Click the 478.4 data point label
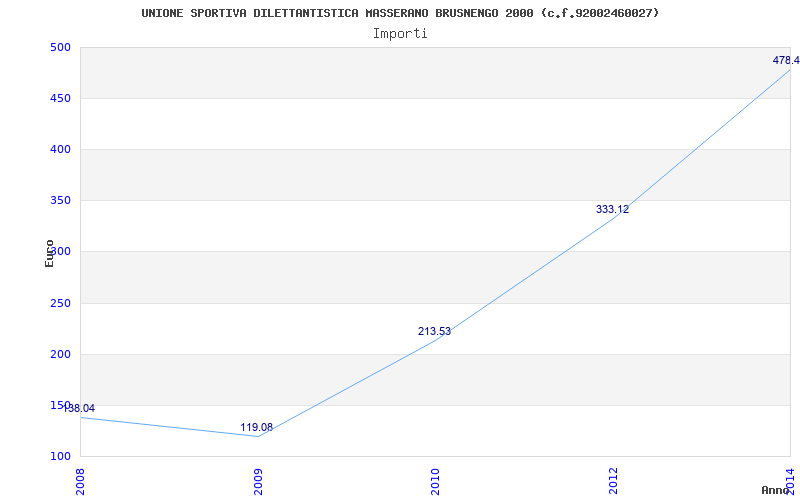The height and width of the screenshot is (500, 800). point(786,60)
